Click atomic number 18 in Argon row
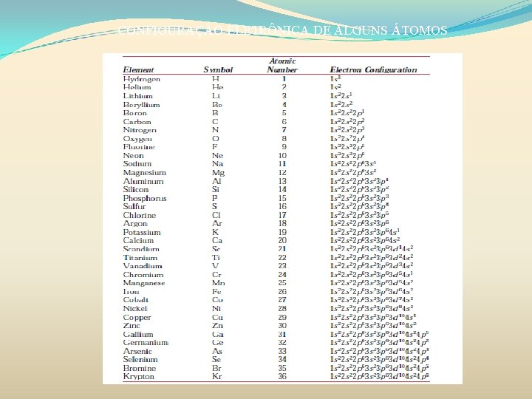532x399 pixels. 282,224
